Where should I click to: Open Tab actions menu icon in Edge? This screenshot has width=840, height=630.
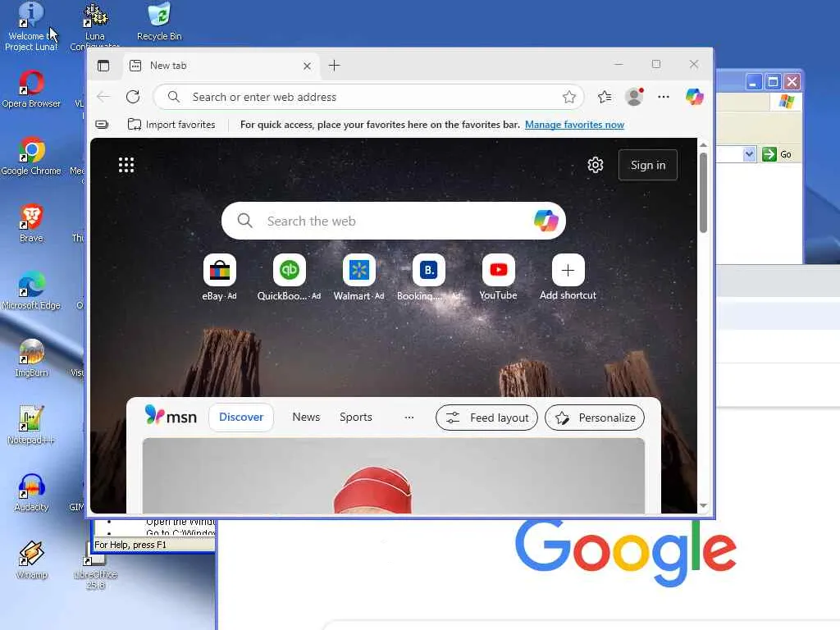coord(103,66)
